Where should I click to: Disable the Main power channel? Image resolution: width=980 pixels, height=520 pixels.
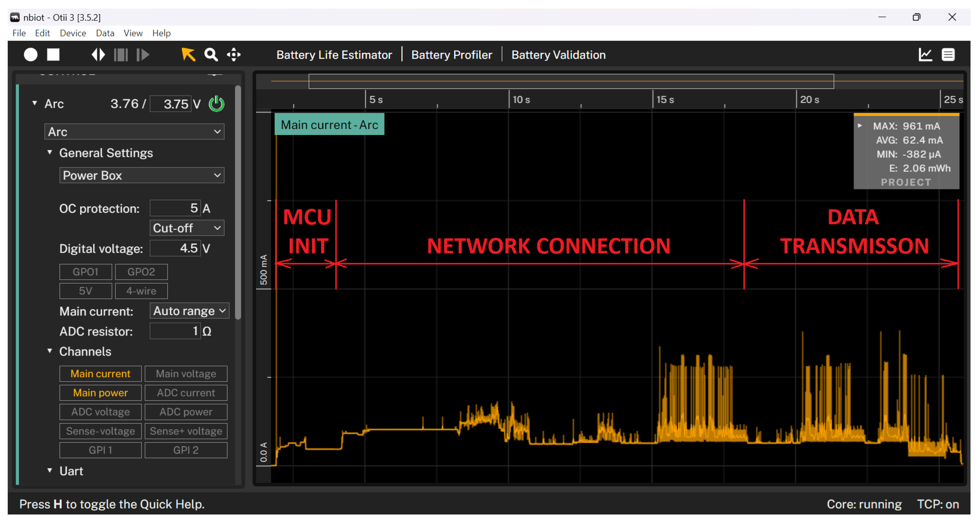click(100, 392)
